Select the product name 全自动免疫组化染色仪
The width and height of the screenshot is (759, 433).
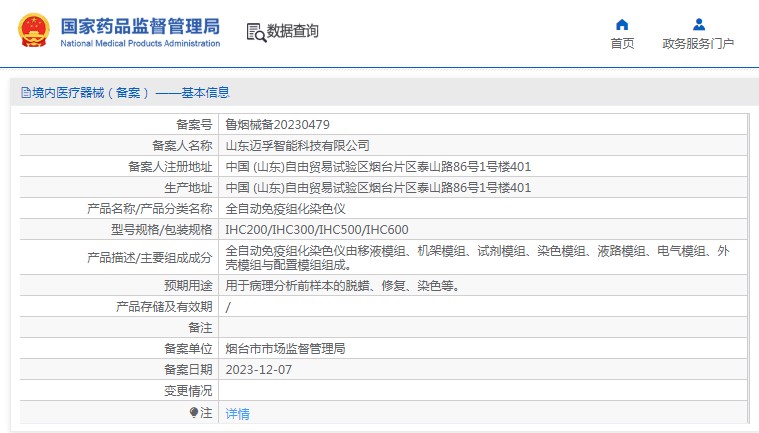pos(285,209)
